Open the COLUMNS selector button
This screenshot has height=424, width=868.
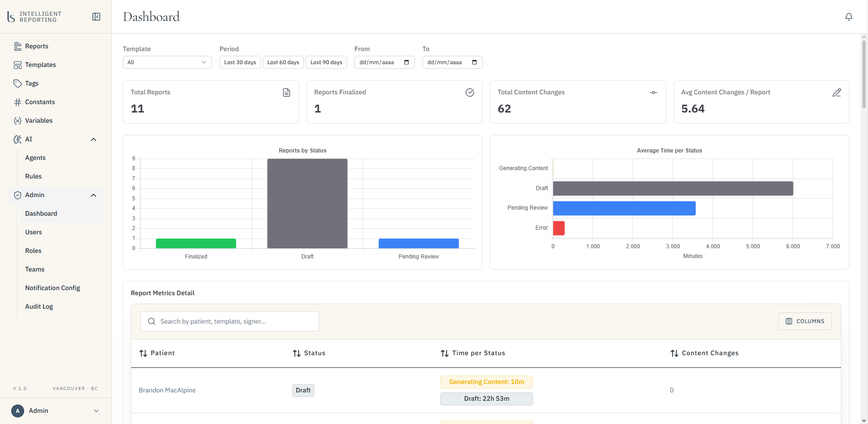[x=805, y=321]
